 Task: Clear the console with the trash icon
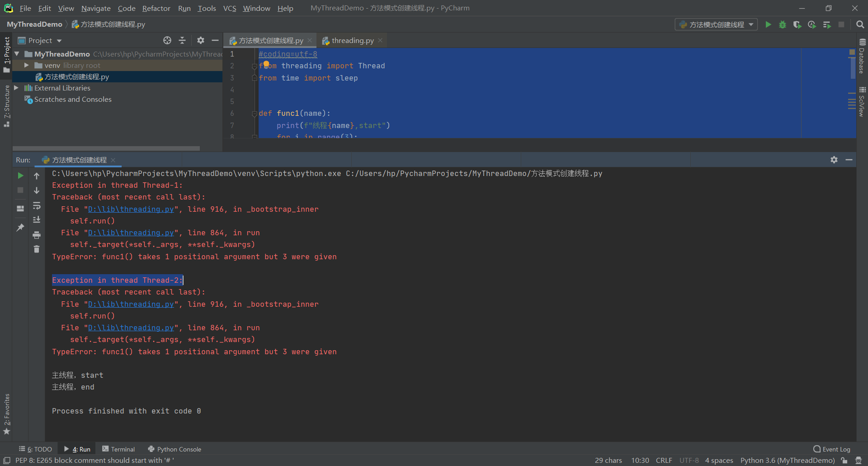pos(37,249)
